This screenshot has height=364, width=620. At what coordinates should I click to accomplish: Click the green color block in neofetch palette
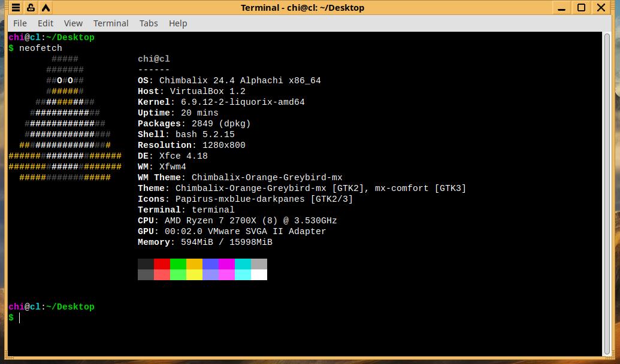point(178,264)
